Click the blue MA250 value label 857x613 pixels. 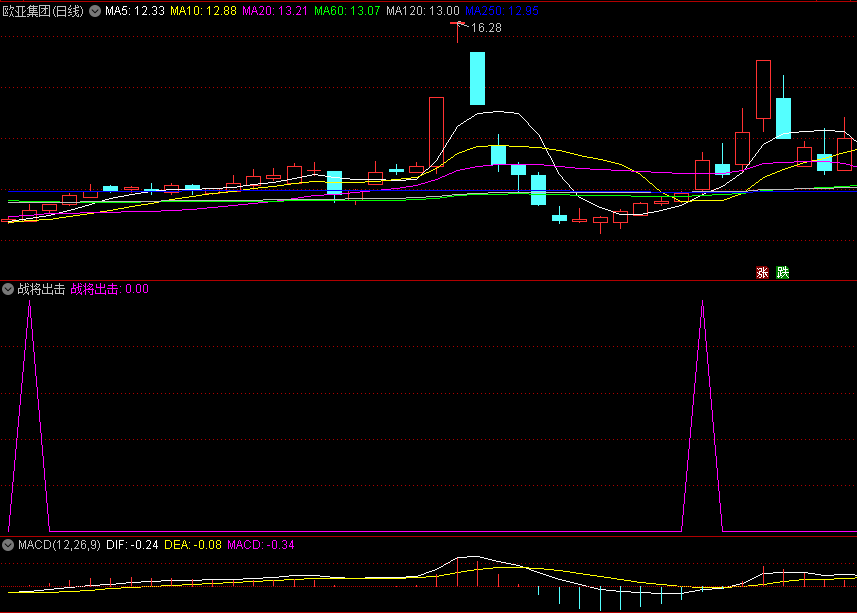point(502,11)
